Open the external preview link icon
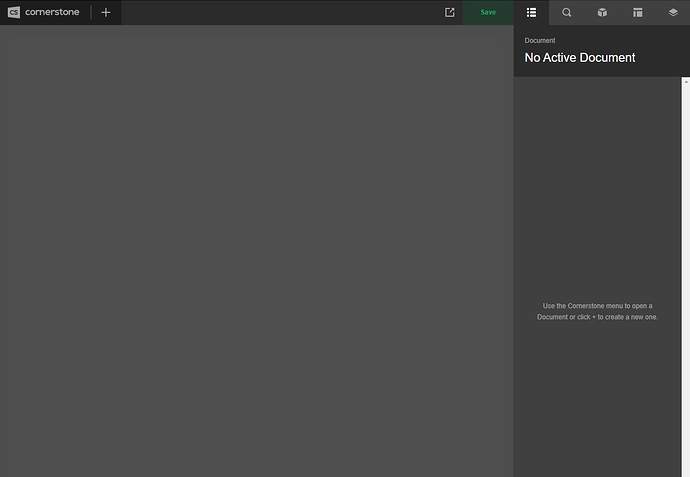The width and height of the screenshot is (690, 477). 450,12
